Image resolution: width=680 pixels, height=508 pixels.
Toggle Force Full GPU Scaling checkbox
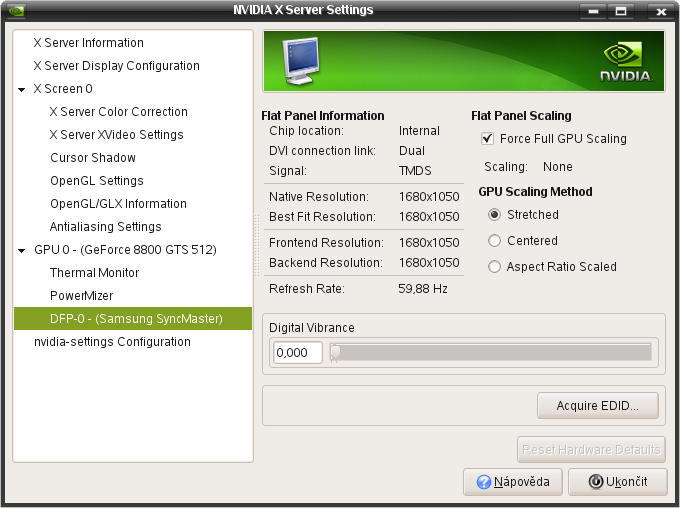tap(487, 139)
